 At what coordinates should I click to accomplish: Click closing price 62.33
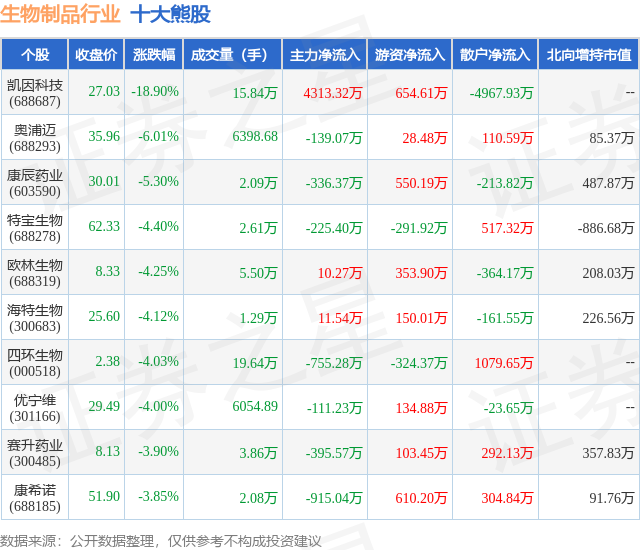coord(104,226)
